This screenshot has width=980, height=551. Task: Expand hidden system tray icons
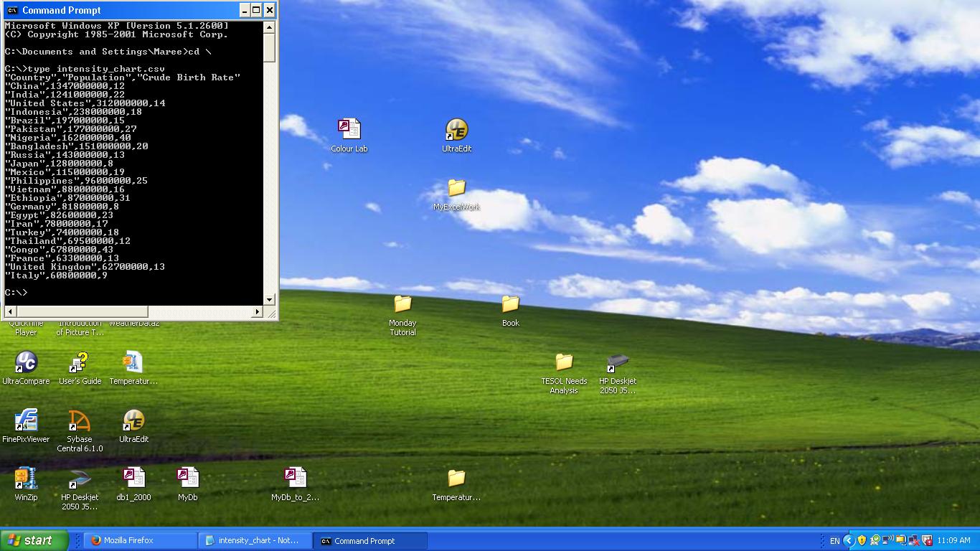coord(849,540)
